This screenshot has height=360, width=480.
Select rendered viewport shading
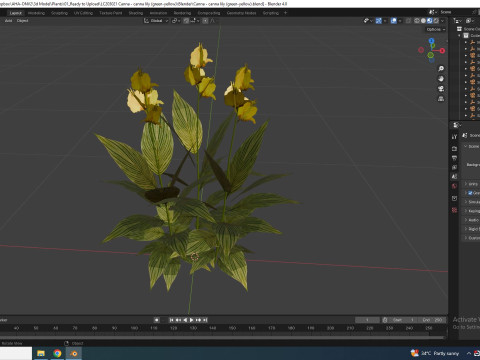(436, 21)
